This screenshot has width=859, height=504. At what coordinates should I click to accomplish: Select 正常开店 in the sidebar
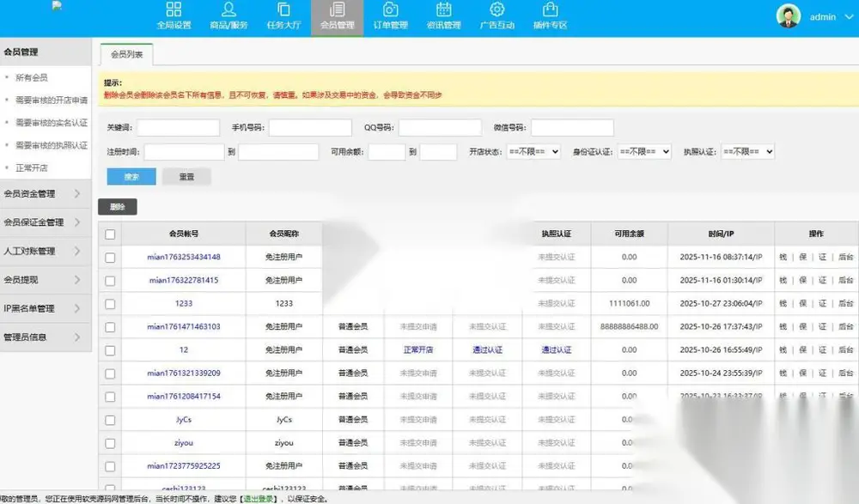pos(31,167)
